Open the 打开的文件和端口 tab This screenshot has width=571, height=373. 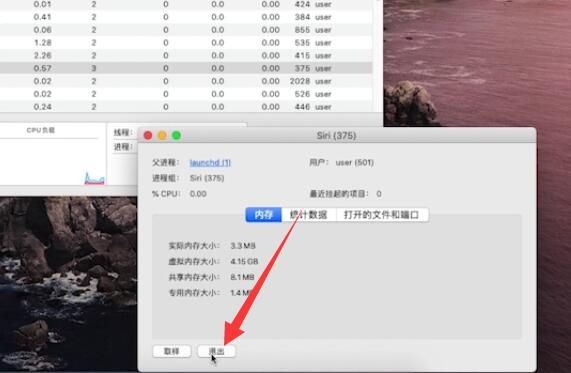point(382,215)
